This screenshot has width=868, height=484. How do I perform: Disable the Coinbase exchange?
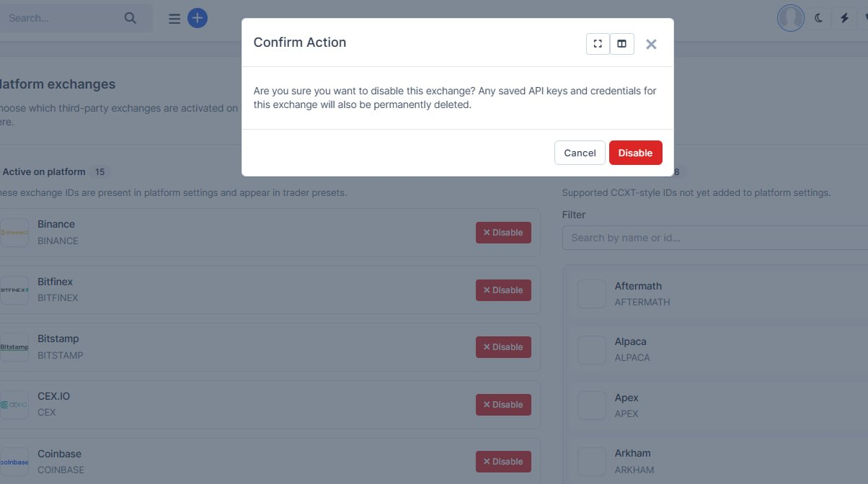pos(503,462)
